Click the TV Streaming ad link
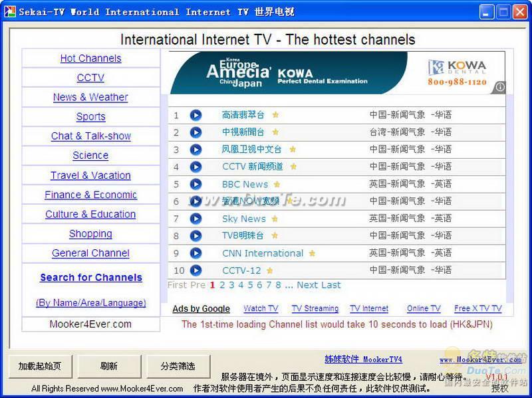 [x=315, y=308]
